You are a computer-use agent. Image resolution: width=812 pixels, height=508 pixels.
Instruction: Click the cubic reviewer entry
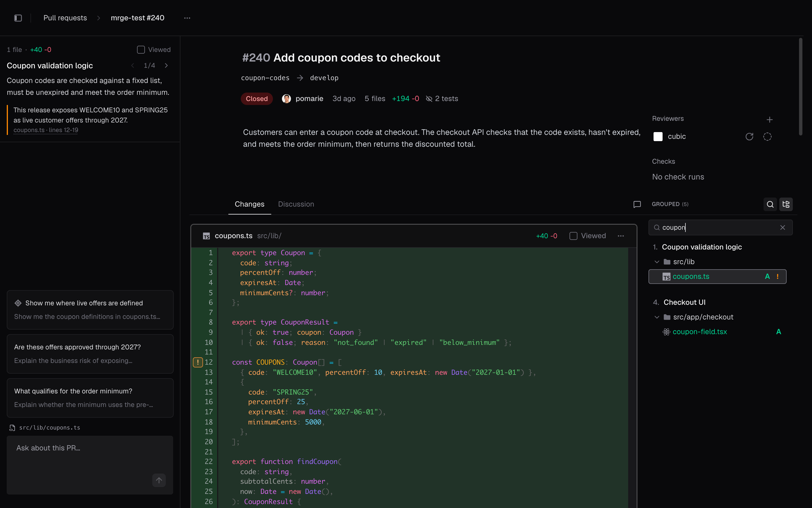670,136
